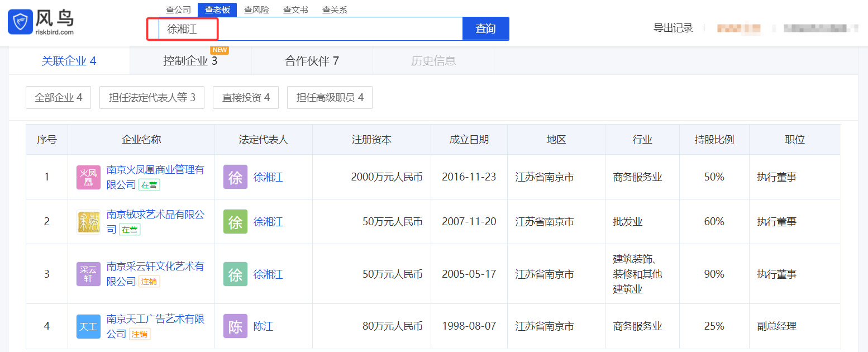Switch to the 查风险 search tab
Screen dimensions: 868x352
pos(256,10)
